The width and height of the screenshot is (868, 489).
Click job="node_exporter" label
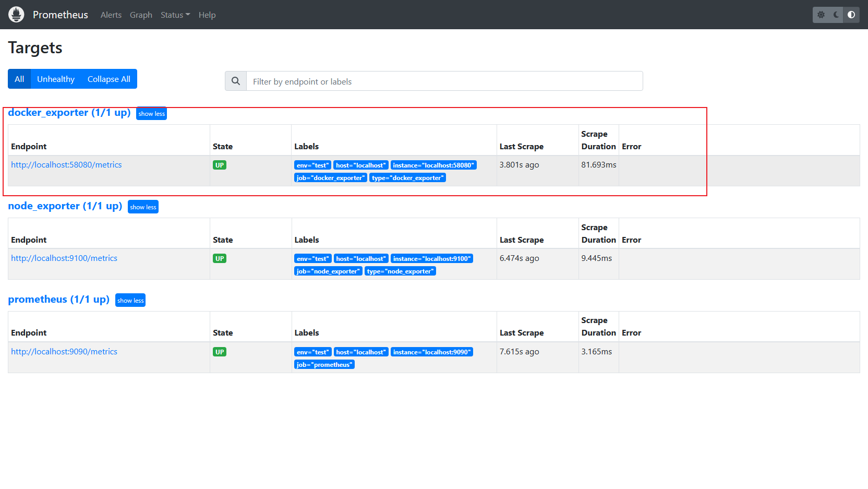(x=329, y=271)
